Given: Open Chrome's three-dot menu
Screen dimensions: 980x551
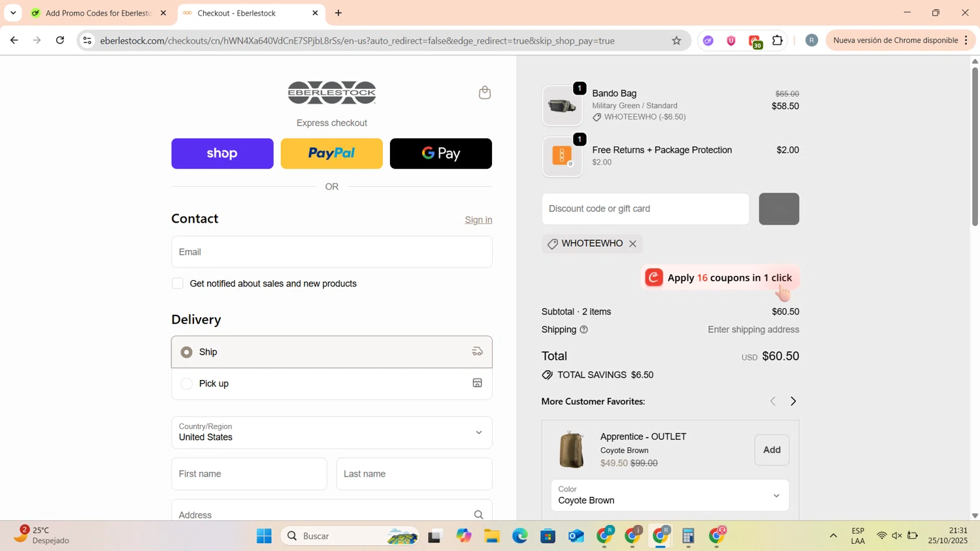Looking at the screenshot, I should click(x=966, y=40).
